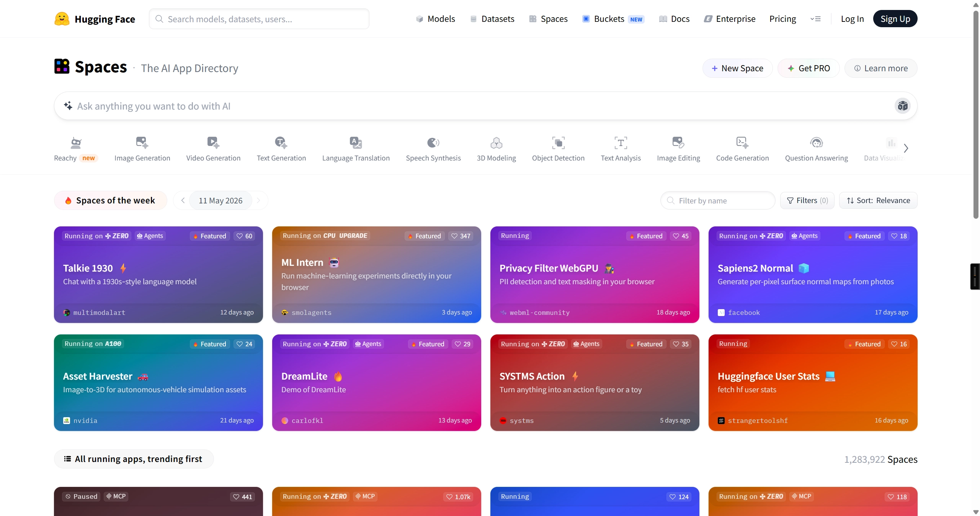Select the Object Detection category icon
980x516 pixels.
point(558,143)
